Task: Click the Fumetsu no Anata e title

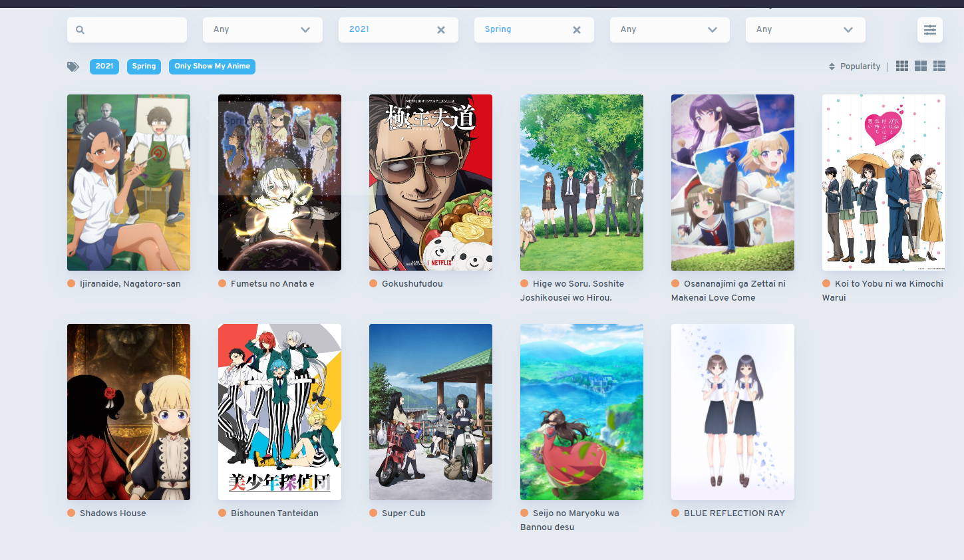Action: (x=273, y=284)
